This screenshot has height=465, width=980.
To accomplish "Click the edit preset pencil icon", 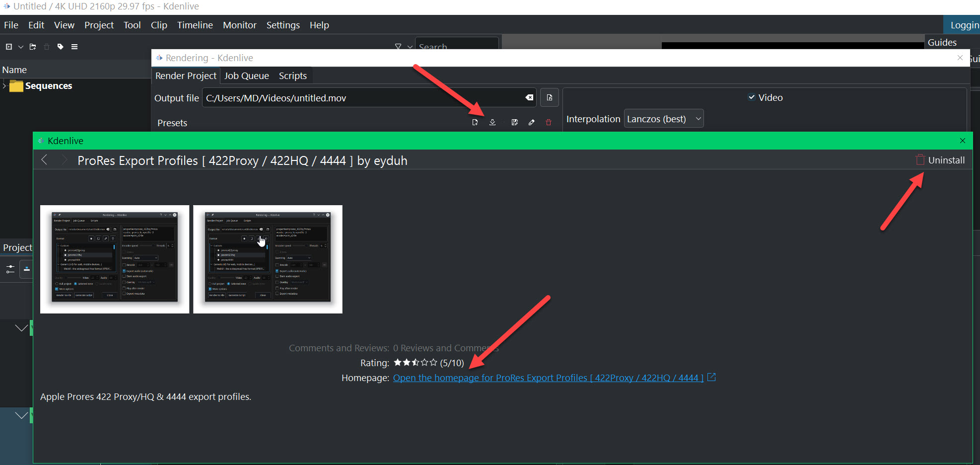I will (x=532, y=122).
